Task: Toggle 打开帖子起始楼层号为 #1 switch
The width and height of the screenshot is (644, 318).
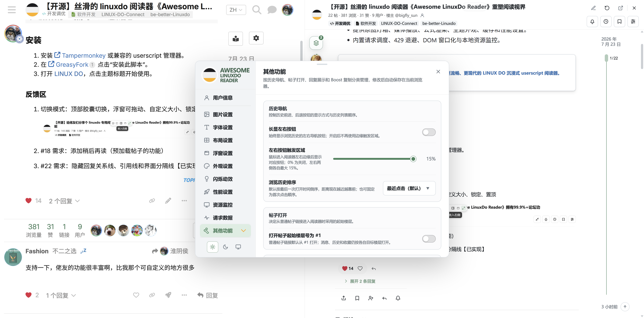Action: (x=429, y=239)
